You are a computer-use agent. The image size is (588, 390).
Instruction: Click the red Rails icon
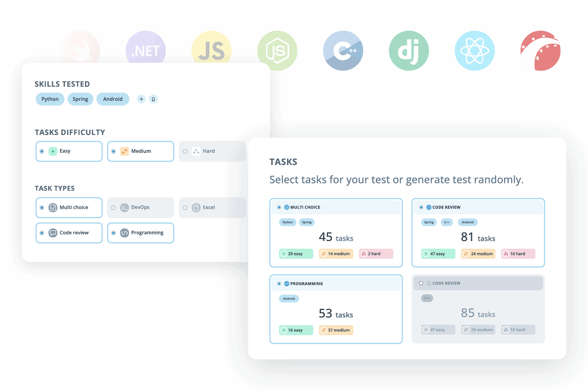point(541,51)
